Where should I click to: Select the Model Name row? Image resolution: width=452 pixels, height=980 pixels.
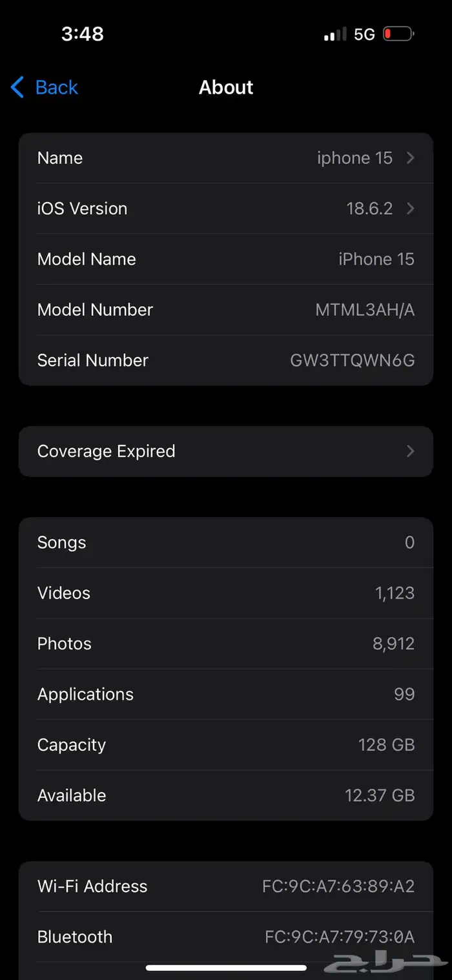(226, 259)
